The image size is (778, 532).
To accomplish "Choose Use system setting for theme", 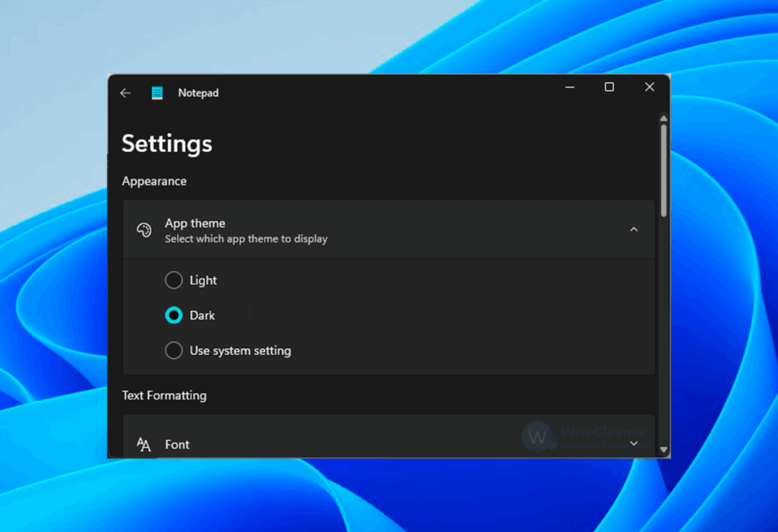I will [173, 350].
